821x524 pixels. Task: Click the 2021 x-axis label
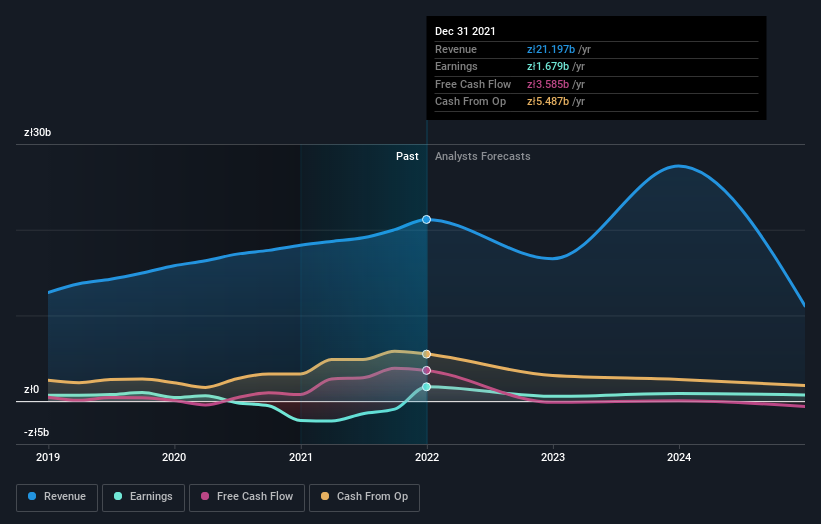coord(301,457)
